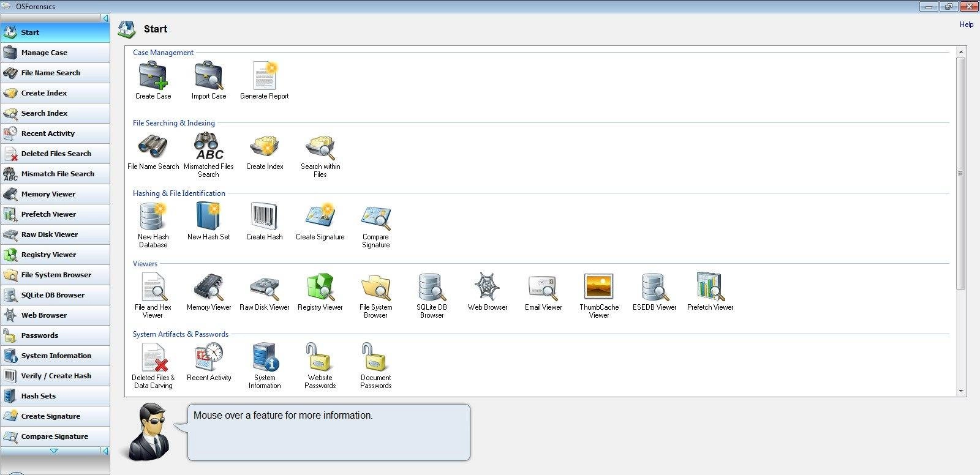The height and width of the screenshot is (475, 980).
Task: Open Prefetch Viewer from sidebar
Action: pyautogui.click(x=55, y=214)
